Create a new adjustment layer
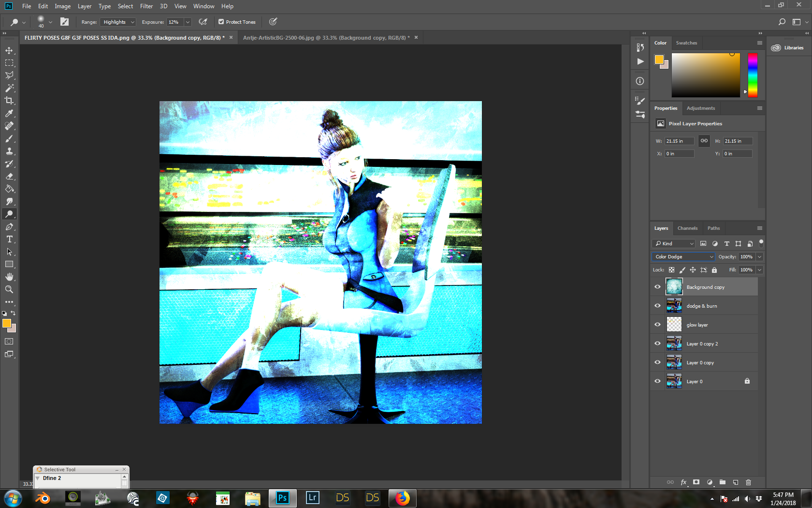812x508 pixels. pyautogui.click(x=710, y=482)
